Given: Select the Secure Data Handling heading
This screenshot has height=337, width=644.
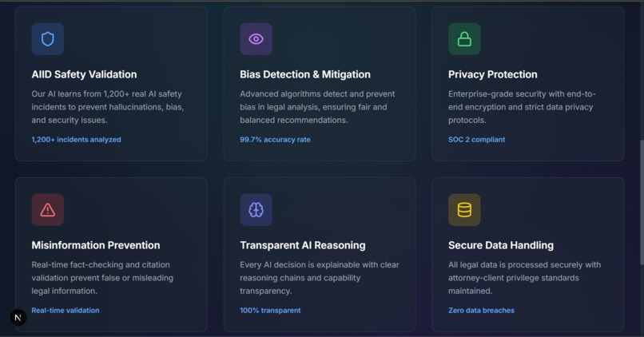Looking at the screenshot, I should coord(501,245).
